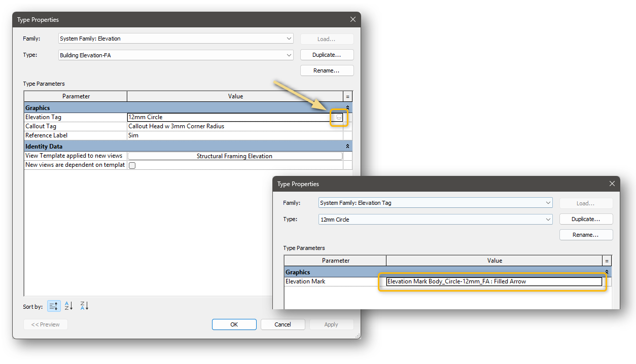Collapse Graphics group in Elevation Tag dialog
The height and width of the screenshot is (364, 636).
607,272
